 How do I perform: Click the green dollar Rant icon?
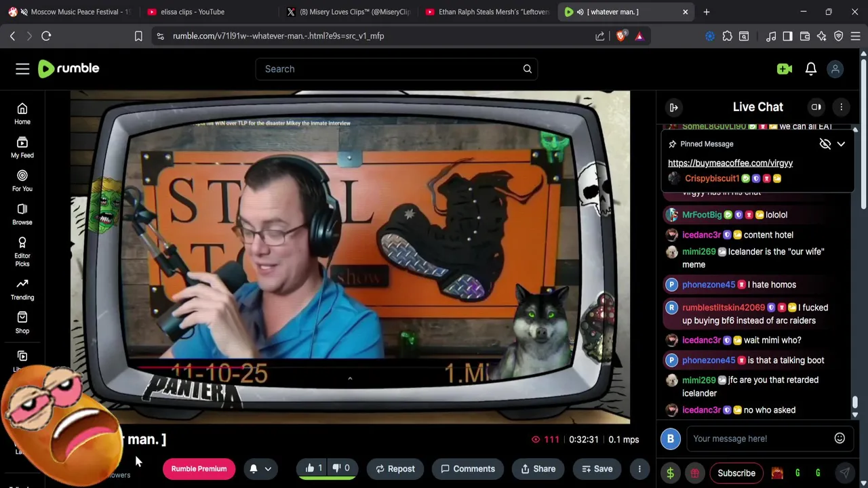tap(670, 473)
